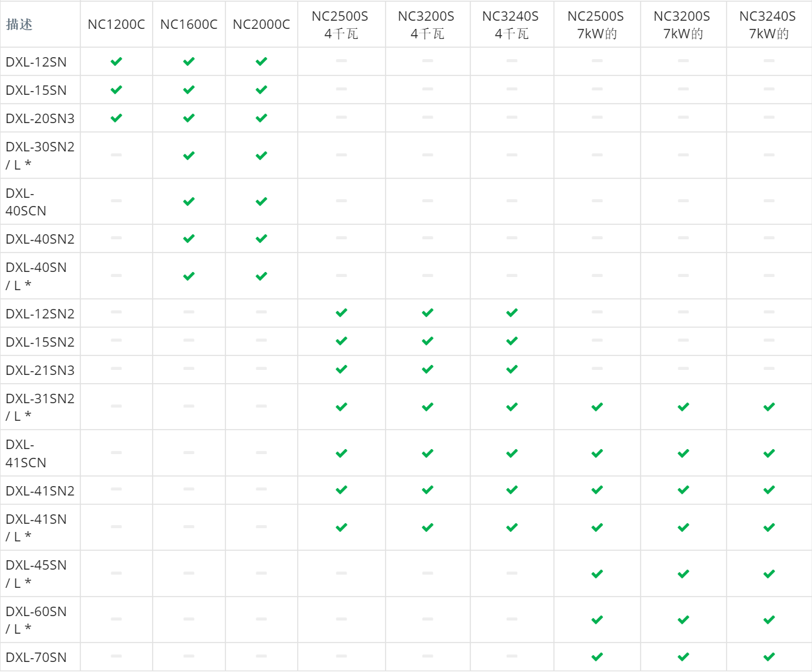Screen dimensions: 812x672
Task: Click DXL-70SN checkmark under NC3240S 7kW
Action: [769, 657]
